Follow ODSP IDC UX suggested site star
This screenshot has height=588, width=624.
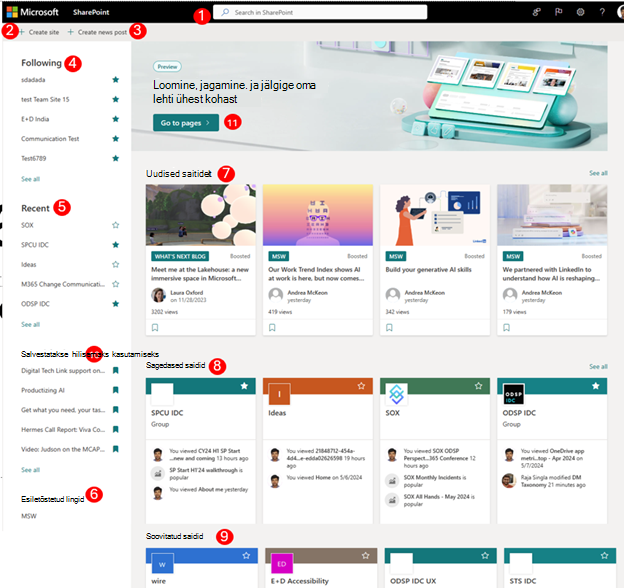pos(485,555)
